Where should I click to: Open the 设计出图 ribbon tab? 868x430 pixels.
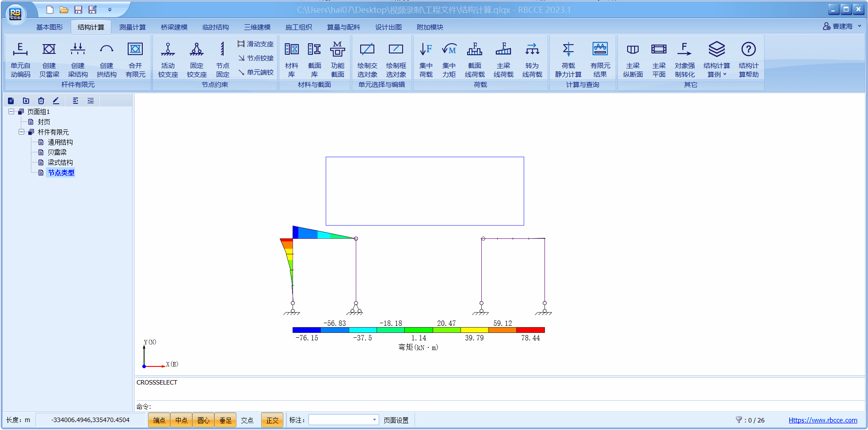pos(388,27)
